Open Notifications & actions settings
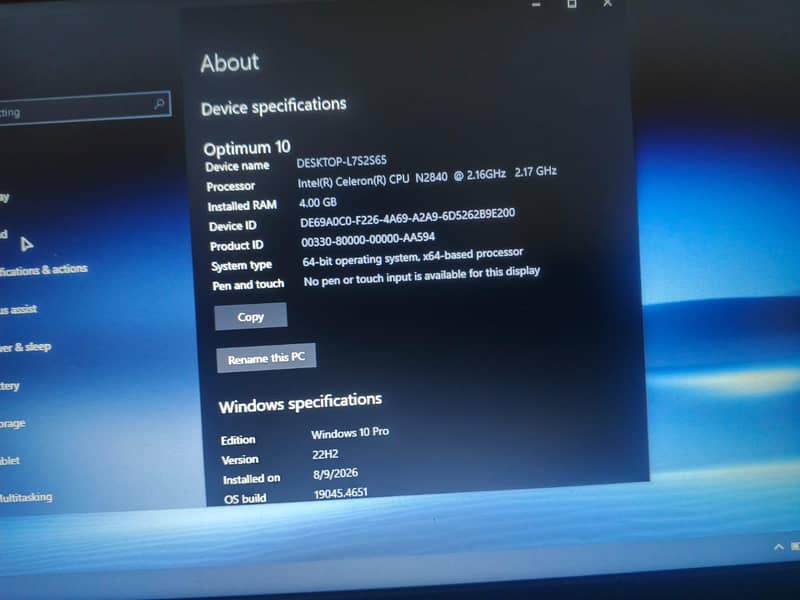Image resolution: width=800 pixels, height=600 pixels. point(43,269)
